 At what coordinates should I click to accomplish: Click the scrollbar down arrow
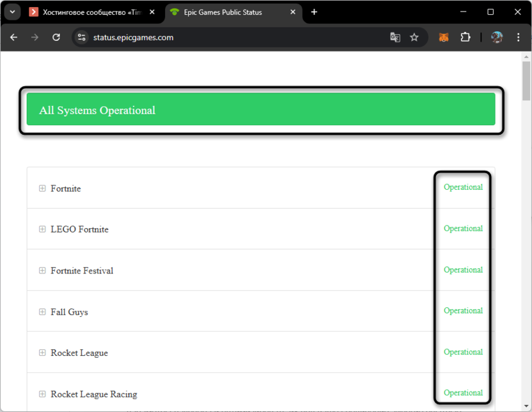tap(526, 406)
